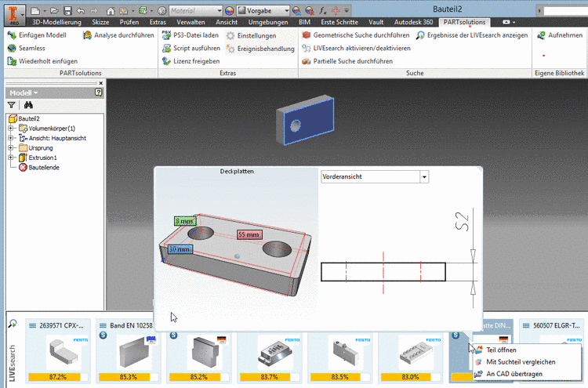
Task: Open Einstellungen gear icon
Action: click(230, 35)
